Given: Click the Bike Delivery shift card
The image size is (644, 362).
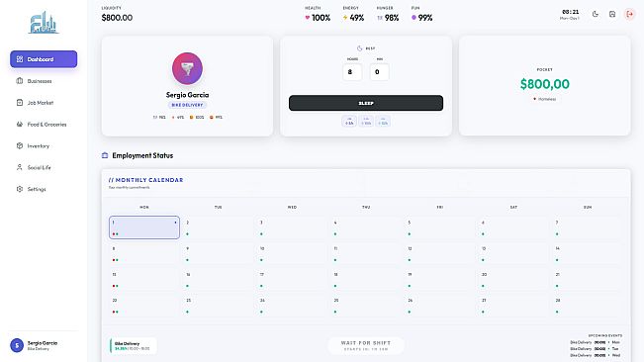Looking at the screenshot, I should coord(133,346).
